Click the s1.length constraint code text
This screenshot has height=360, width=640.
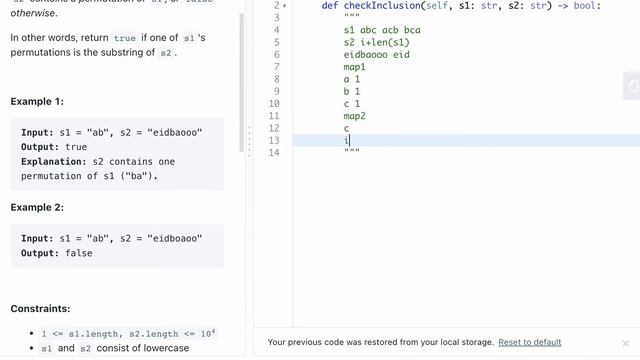[128, 334]
